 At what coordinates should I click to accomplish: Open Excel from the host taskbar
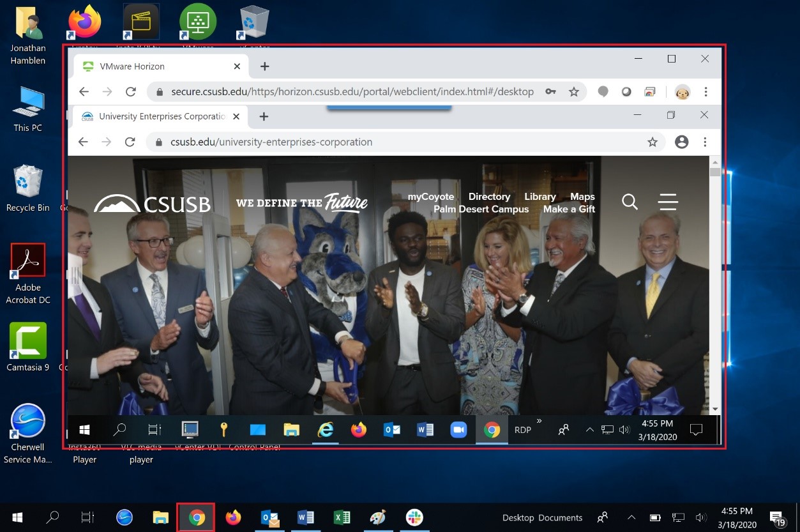(342, 517)
